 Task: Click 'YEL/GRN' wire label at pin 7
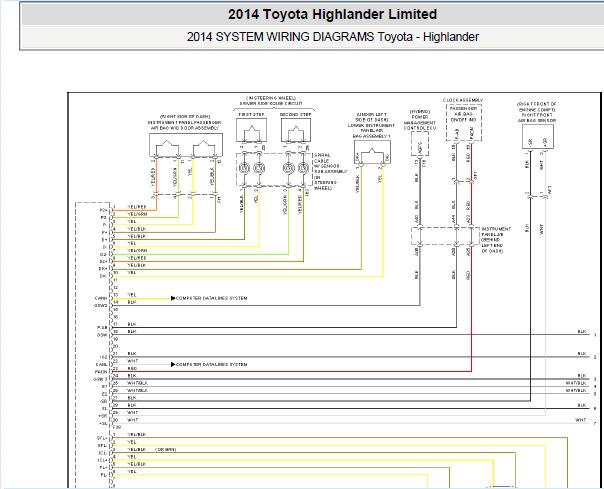137,251
